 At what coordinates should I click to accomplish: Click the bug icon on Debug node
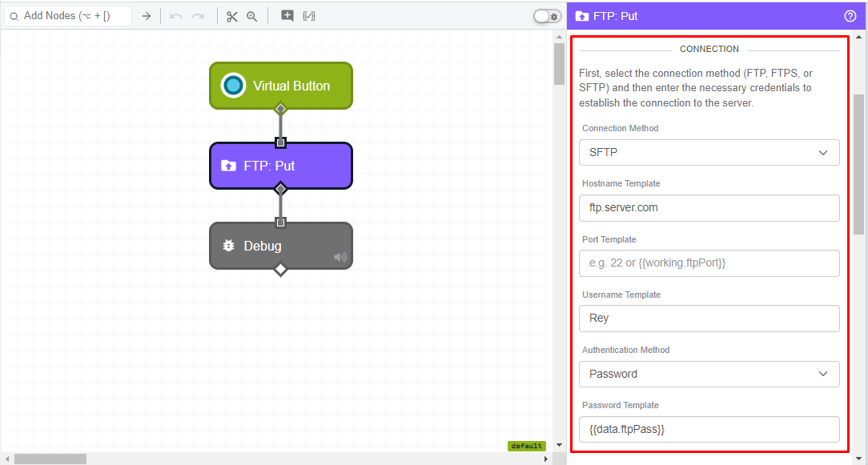(228, 245)
